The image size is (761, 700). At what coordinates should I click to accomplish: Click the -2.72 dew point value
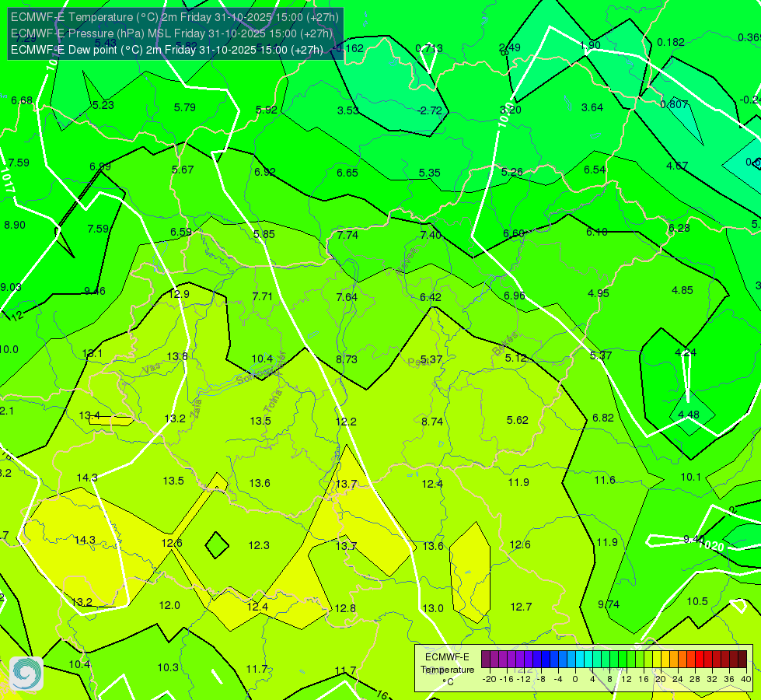coord(430,110)
